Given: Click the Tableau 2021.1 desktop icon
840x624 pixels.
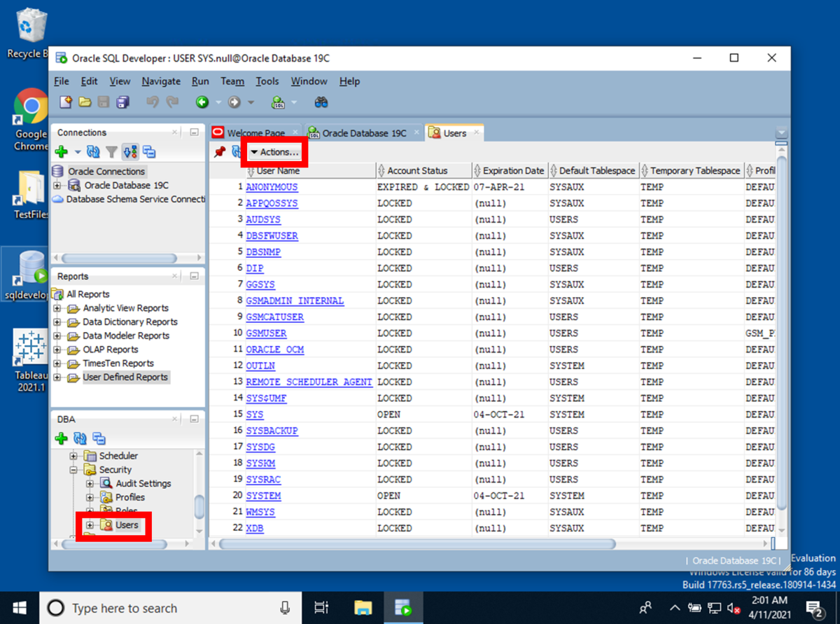Looking at the screenshot, I should pos(30,361).
